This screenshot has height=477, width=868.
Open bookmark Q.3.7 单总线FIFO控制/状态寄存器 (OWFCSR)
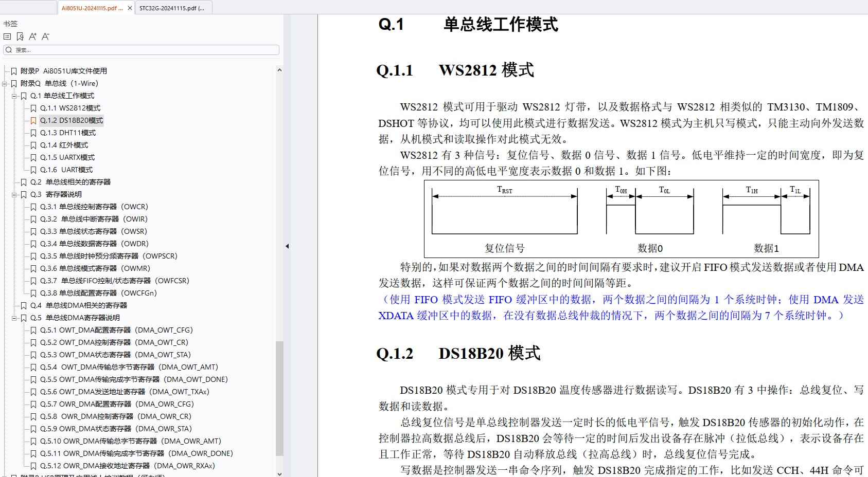click(x=115, y=281)
